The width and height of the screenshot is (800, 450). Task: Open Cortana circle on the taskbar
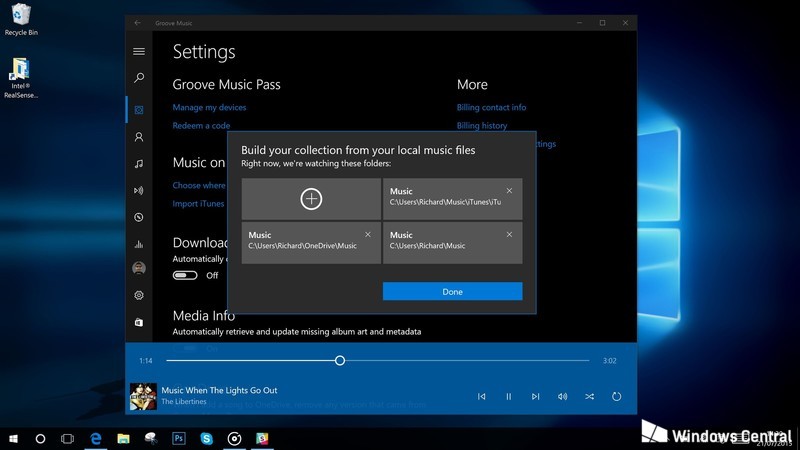(40, 438)
